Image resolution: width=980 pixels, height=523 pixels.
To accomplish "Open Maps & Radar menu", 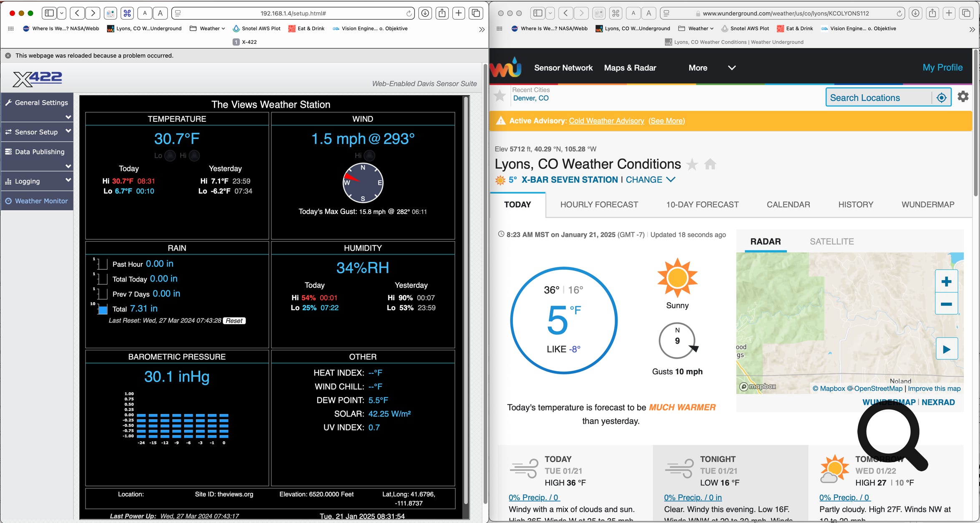I will coord(630,68).
